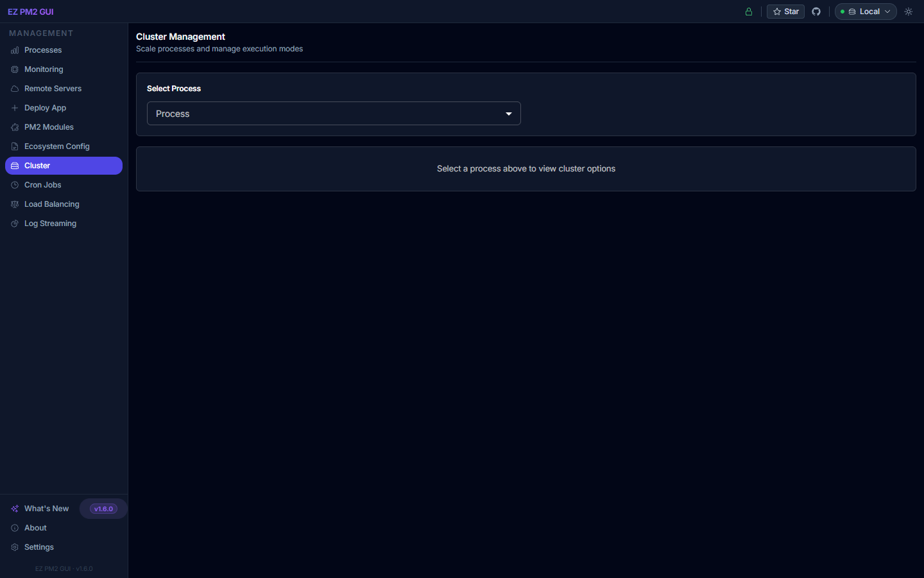This screenshot has height=578, width=924.
Task: Click the Cluster navigation entry
Action: point(37,165)
